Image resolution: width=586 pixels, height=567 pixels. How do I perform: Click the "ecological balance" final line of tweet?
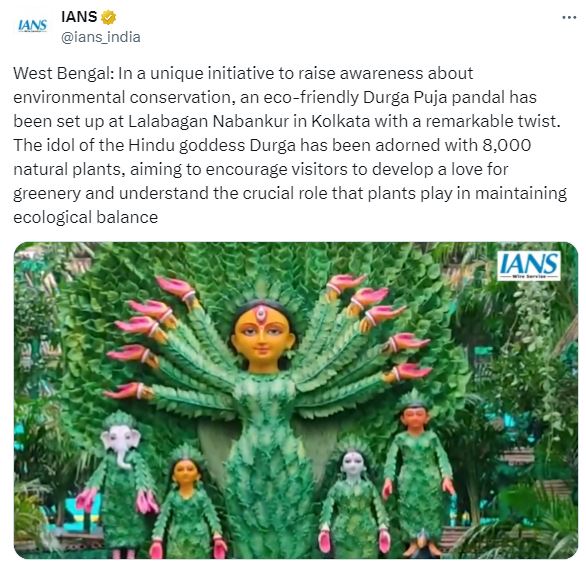86,218
